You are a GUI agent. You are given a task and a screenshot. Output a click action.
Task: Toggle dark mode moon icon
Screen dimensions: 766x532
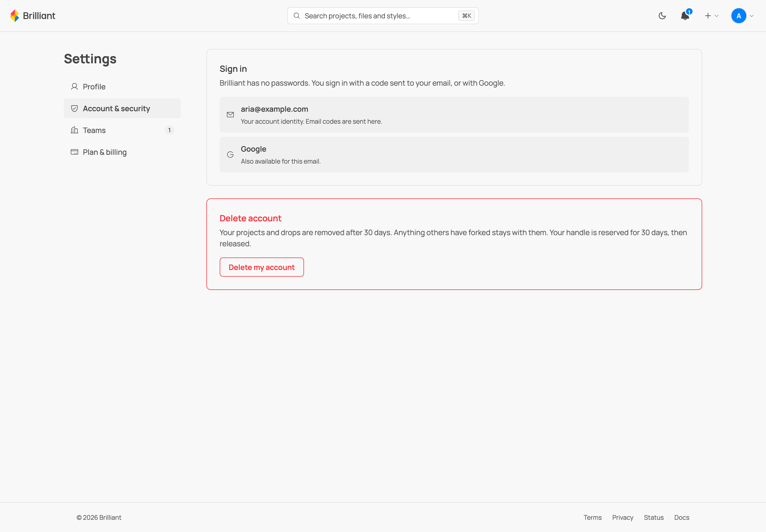pos(662,16)
